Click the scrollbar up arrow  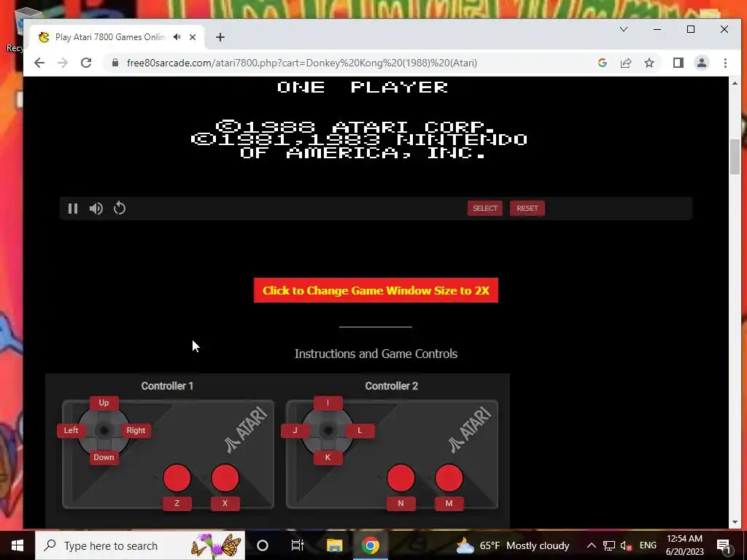click(735, 82)
